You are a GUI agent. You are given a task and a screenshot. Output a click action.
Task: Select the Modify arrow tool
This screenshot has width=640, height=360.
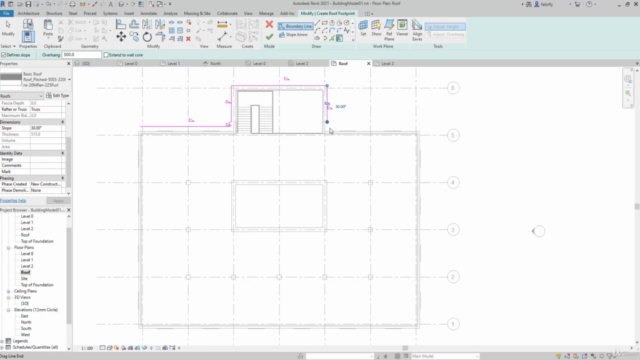click(8, 28)
